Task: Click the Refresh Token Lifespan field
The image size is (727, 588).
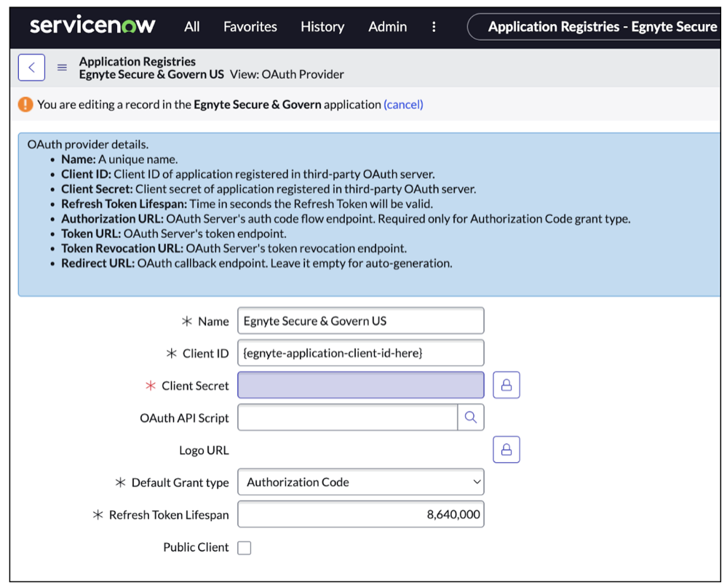Action: coord(360,514)
